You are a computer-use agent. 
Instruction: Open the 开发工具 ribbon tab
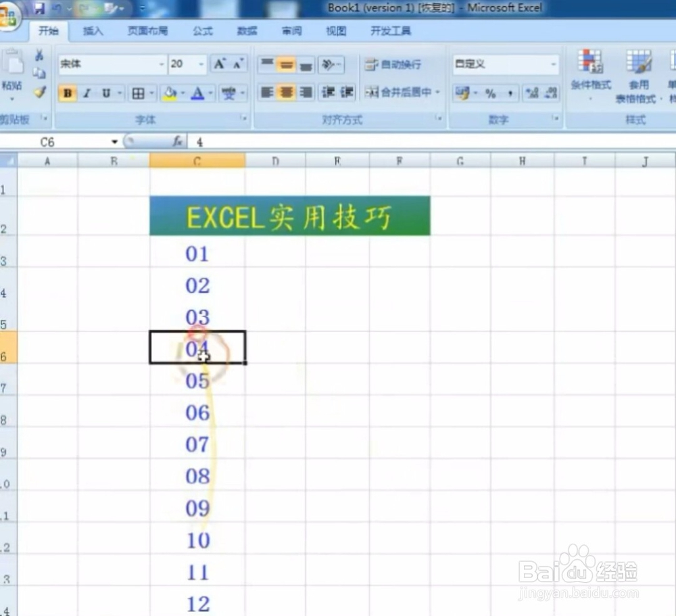point(390,30)
